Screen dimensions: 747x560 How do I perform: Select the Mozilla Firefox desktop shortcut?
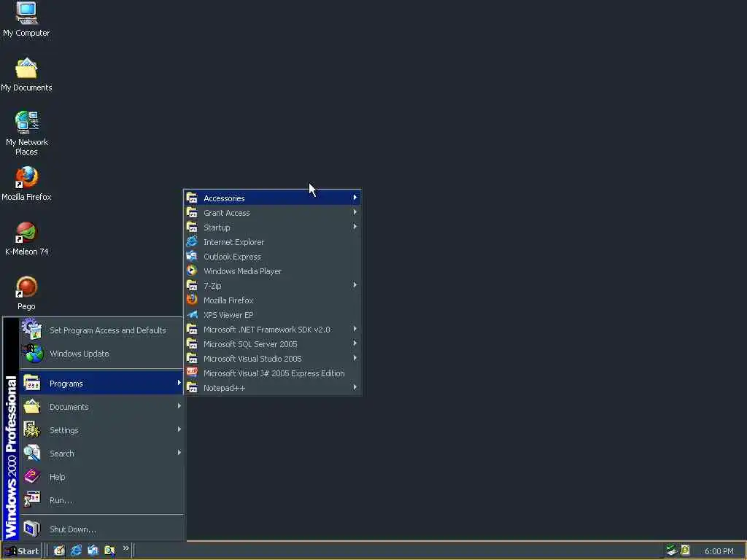click(x=26, y=183)
